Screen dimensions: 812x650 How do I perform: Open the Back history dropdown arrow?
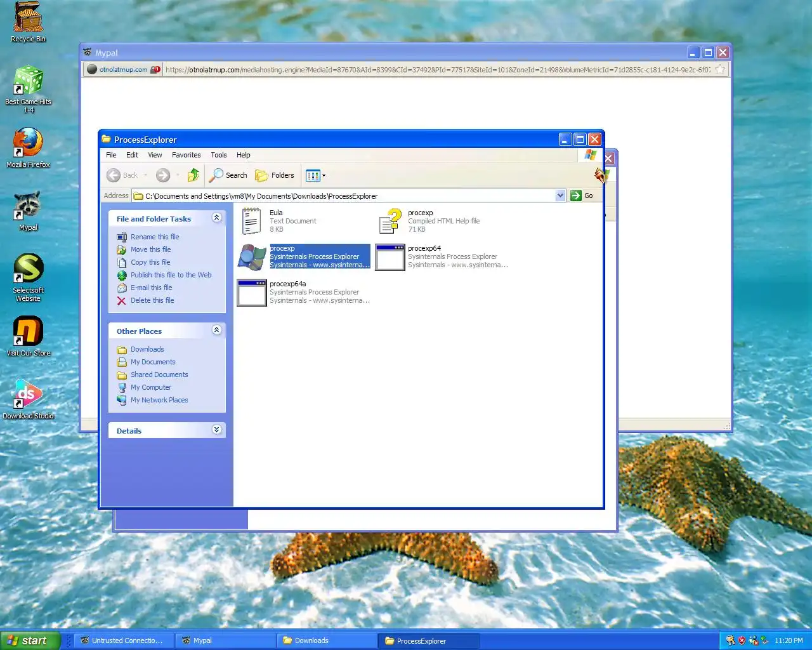[146, 175]
